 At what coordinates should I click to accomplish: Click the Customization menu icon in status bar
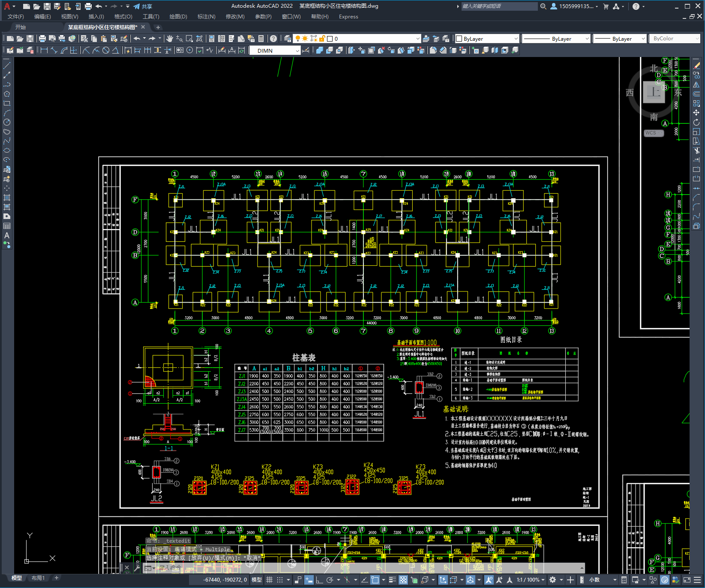(x=697, y=580)
